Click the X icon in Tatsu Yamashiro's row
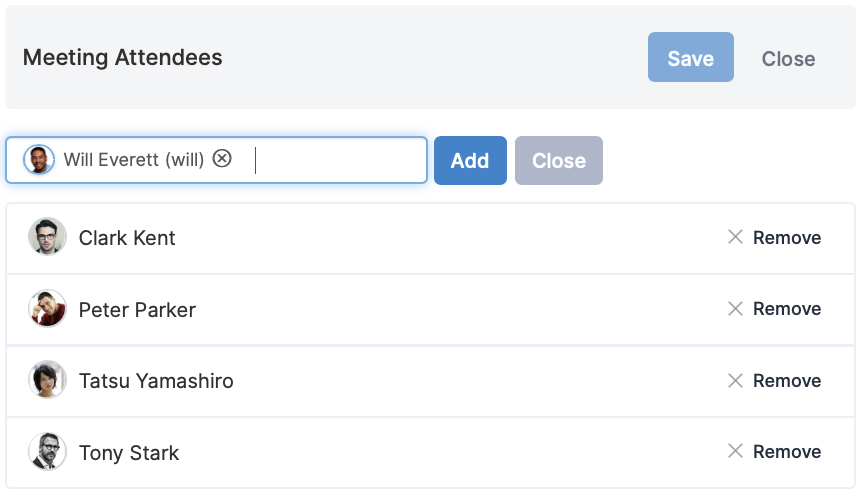 click(735, 380)
